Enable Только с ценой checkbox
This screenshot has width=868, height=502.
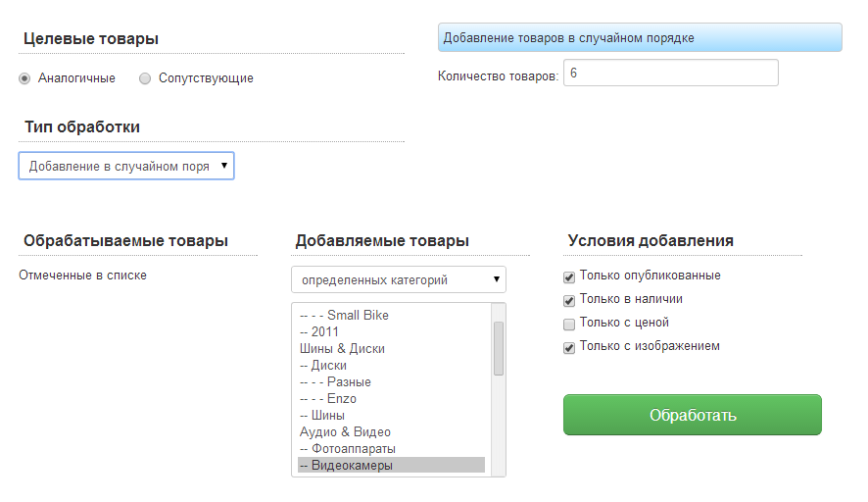(x=569, y=324)
